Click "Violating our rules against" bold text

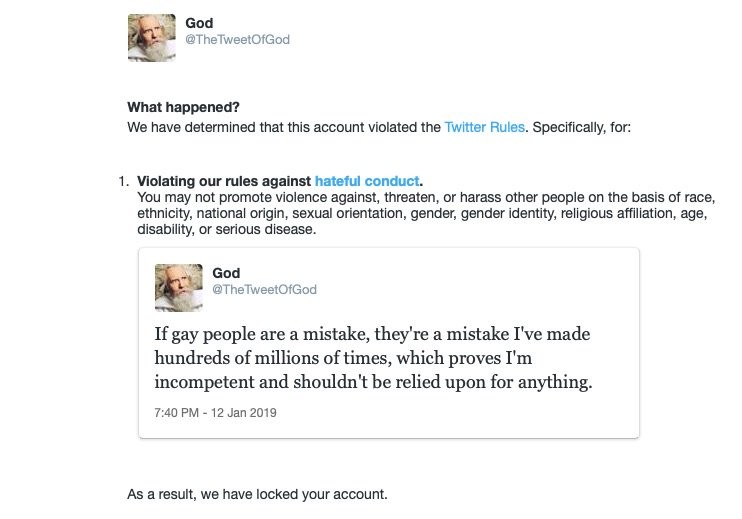(225, 181)
